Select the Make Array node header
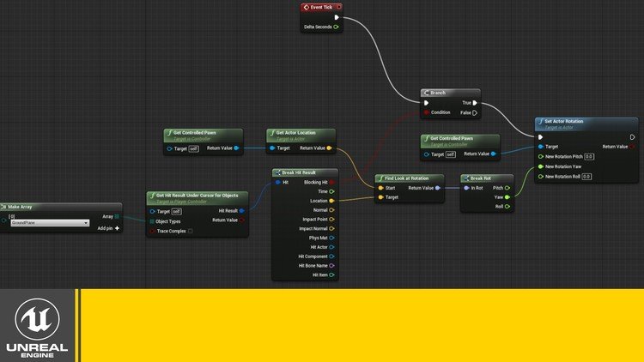644x362 pixels. (61, 207)
